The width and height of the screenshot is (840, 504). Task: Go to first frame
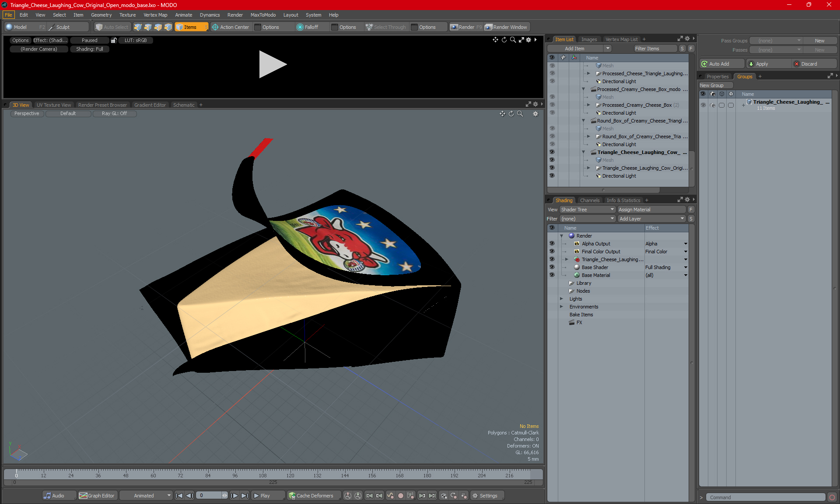[x=179, y=496]
